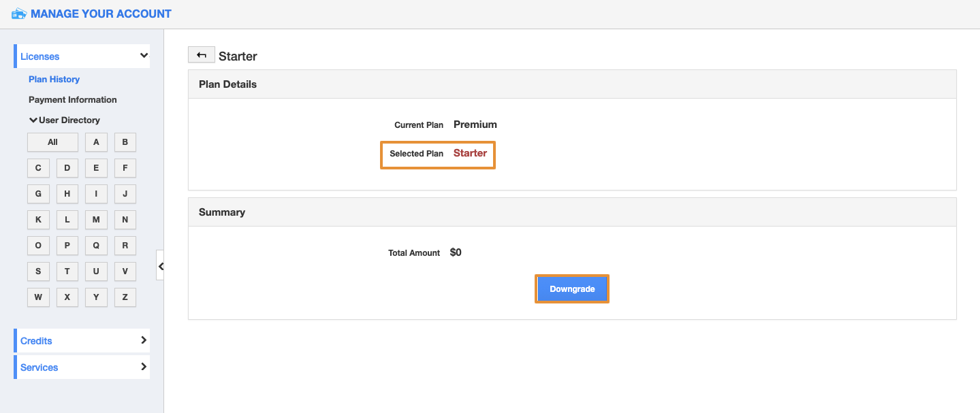Choose letter K directory filter
The image size is (980, 413).
tap(38, 220)
